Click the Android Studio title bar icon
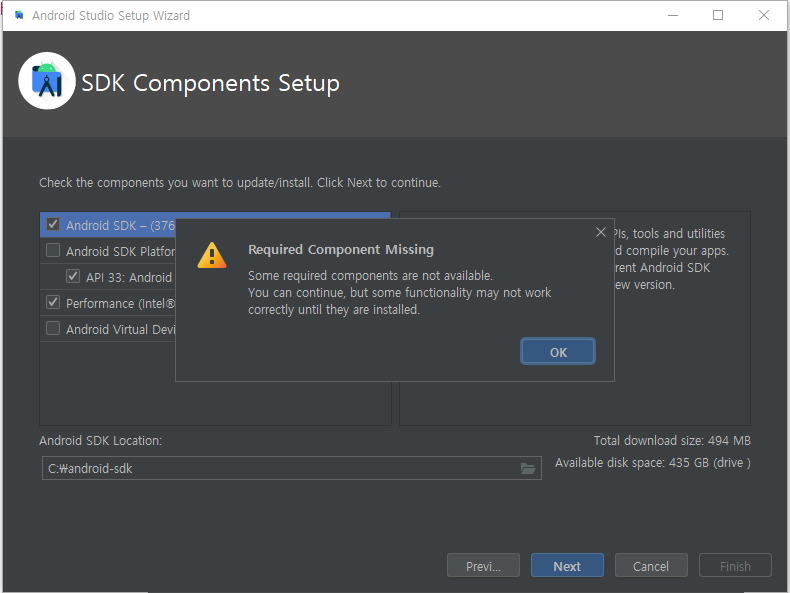Viewport: 790px width, 593px height. pyautogui.click(x=19, y=16)
